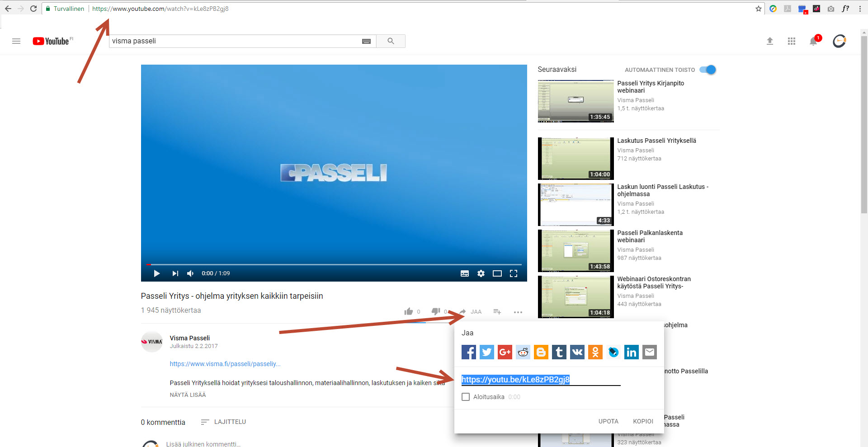Open YouTube notifications bell

coord(813,41)
